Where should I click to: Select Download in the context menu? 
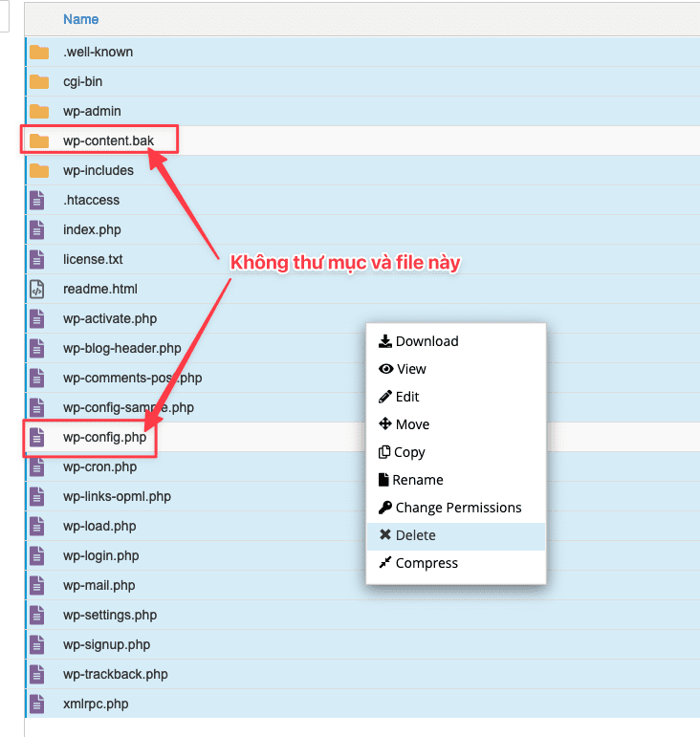pyautogui.click(x=427, y=341)
